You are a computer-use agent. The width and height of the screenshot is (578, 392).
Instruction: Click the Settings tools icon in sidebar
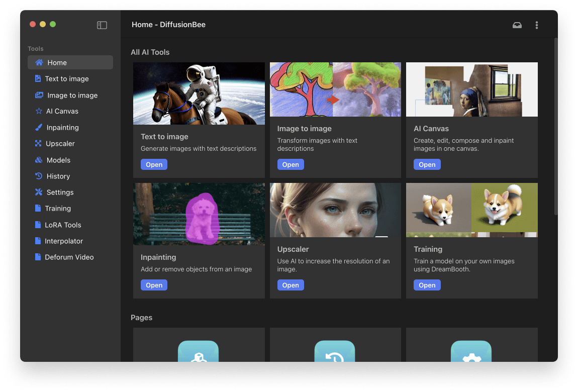click(x=39, y=192)
